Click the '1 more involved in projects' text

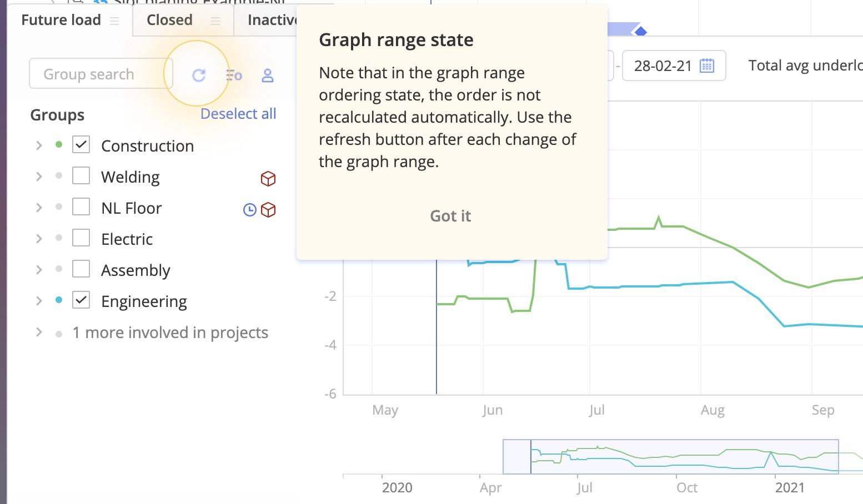pos(170,332)
